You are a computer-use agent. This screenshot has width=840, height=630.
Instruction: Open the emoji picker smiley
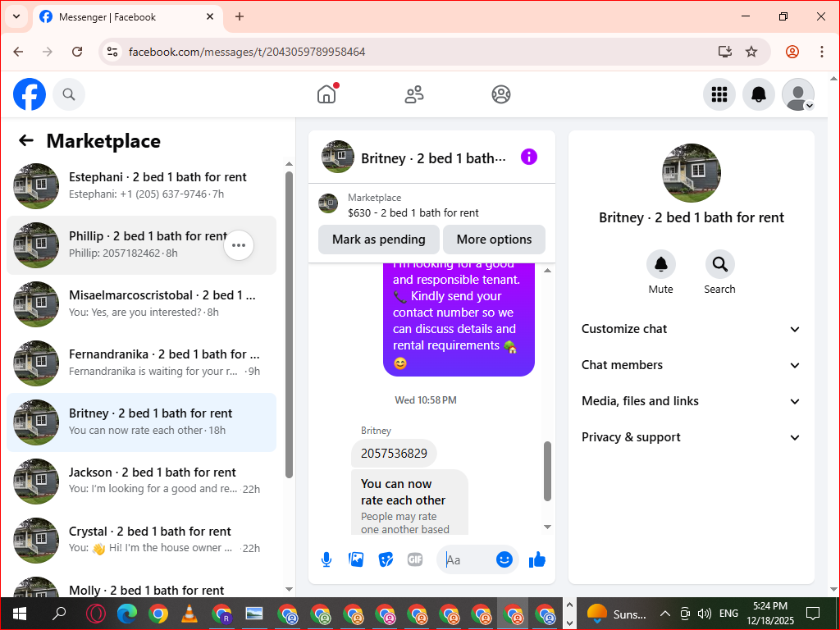(x=504, y=559)
